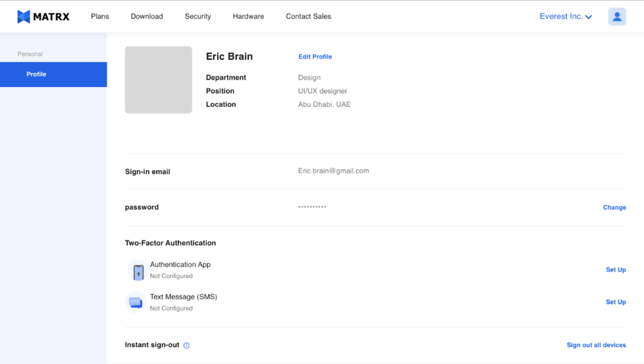Image resolution: width=644 pixels, height=364 pixels.
Task: Set Up the Authentication App
Action: pyautogui.click(x=616, y=270)
